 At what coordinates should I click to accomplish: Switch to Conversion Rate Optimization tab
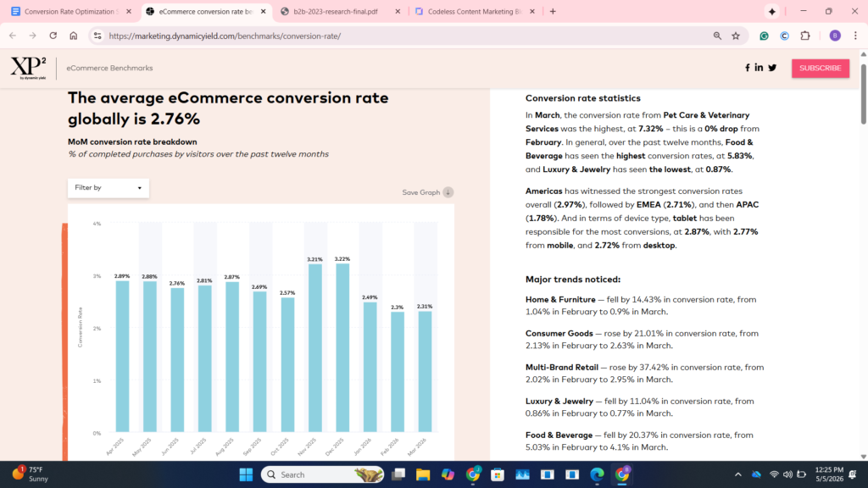[70, 12]
